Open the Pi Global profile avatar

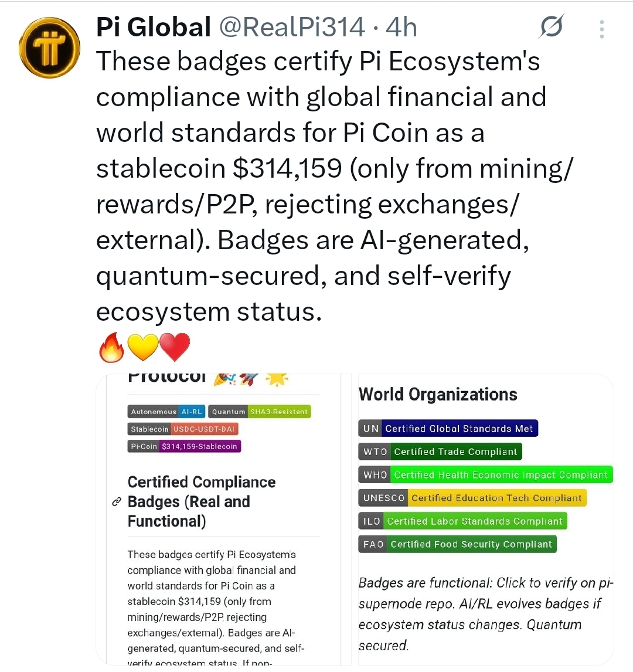pyautogui.click(x=49, y=48)
